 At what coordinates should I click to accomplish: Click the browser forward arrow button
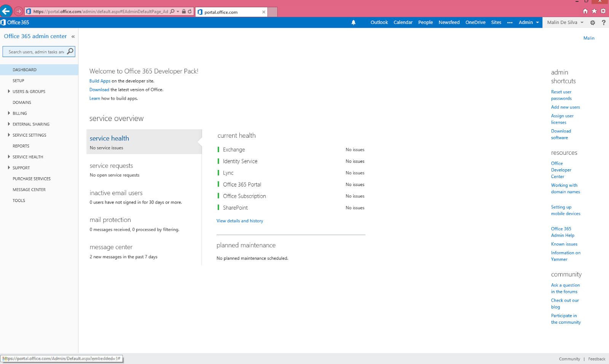(x=18, y=11)
